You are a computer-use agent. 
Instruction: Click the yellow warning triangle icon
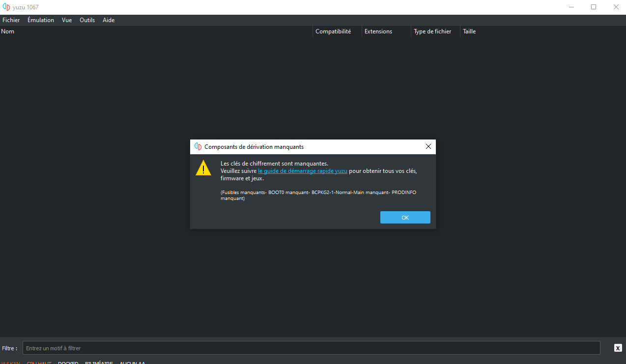pos(203,168)
